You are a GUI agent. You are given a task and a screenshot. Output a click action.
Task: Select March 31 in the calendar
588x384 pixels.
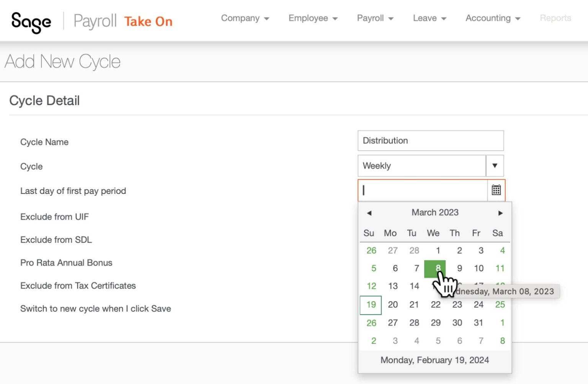(478, 323)
